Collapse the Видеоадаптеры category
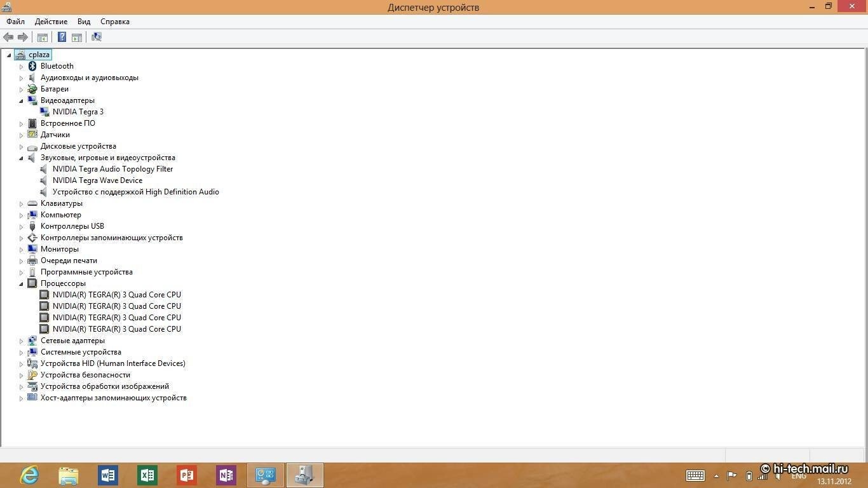 pyautogui.click(x=21, y=100)
